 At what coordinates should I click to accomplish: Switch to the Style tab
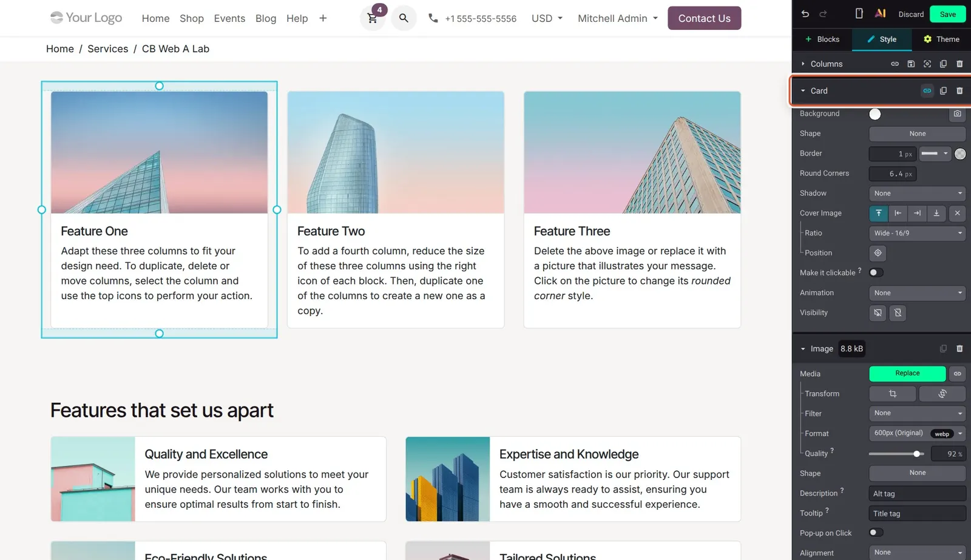click(882, 39)
